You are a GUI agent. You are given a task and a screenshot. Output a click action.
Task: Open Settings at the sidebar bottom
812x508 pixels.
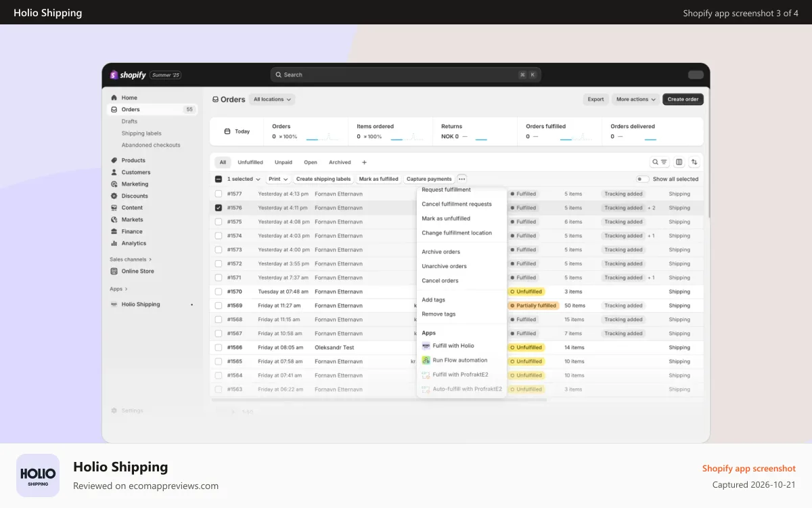tap(132, 410)
